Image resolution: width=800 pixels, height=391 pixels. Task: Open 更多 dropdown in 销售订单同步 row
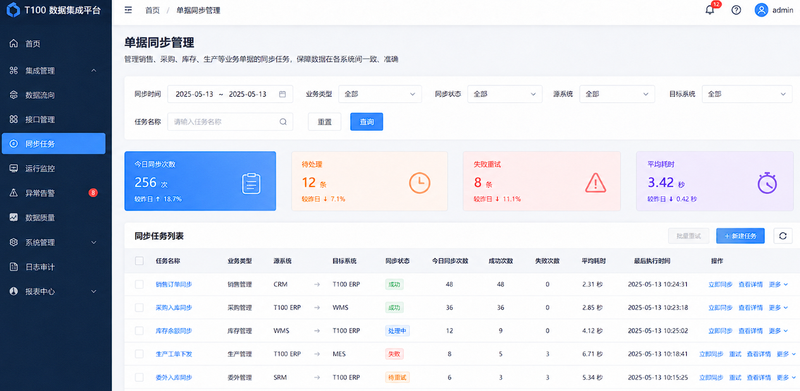tap(778, 284)
